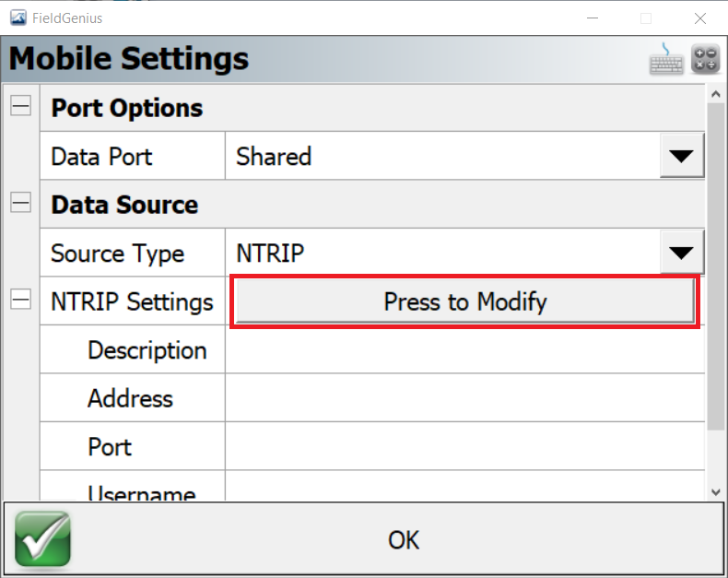Collapse the Port Options section

point(21,106)
